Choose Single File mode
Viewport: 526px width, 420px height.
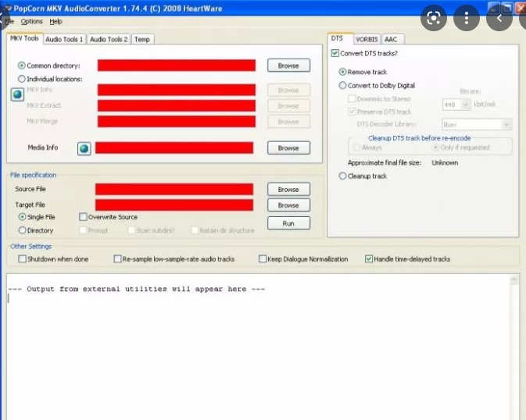click(x=22, y=217)
